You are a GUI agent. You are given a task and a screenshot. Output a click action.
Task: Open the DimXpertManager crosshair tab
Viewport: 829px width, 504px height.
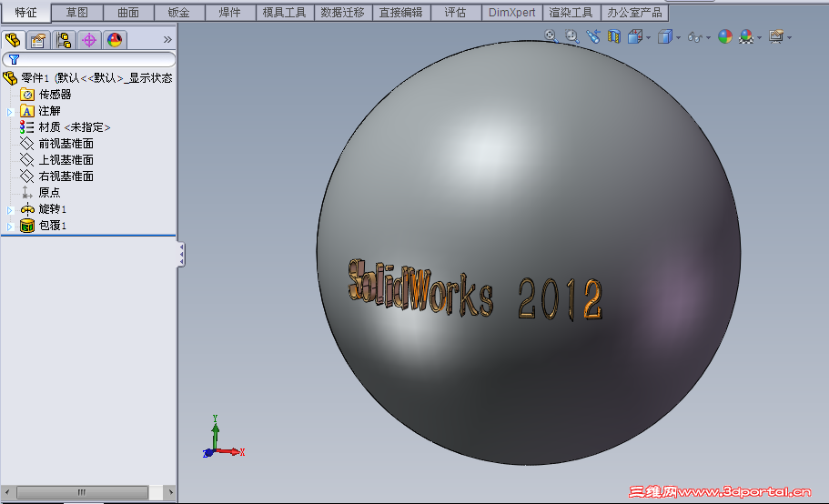click(89, 40)
